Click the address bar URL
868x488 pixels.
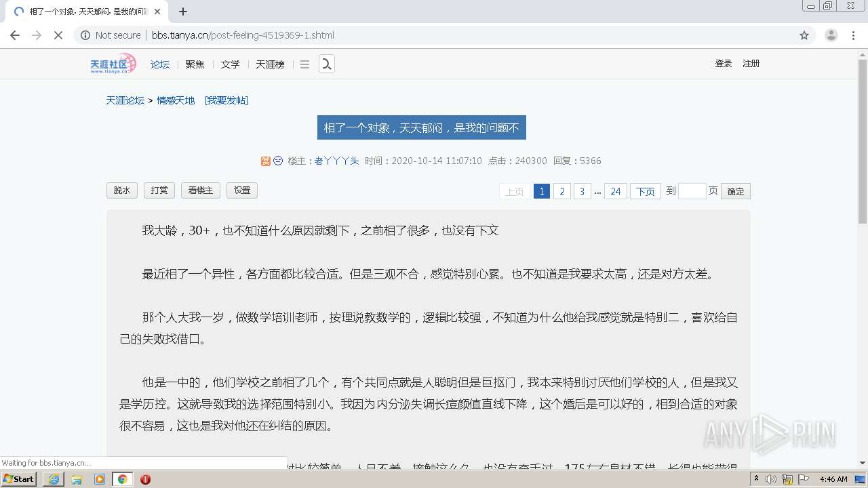(243, 35)
